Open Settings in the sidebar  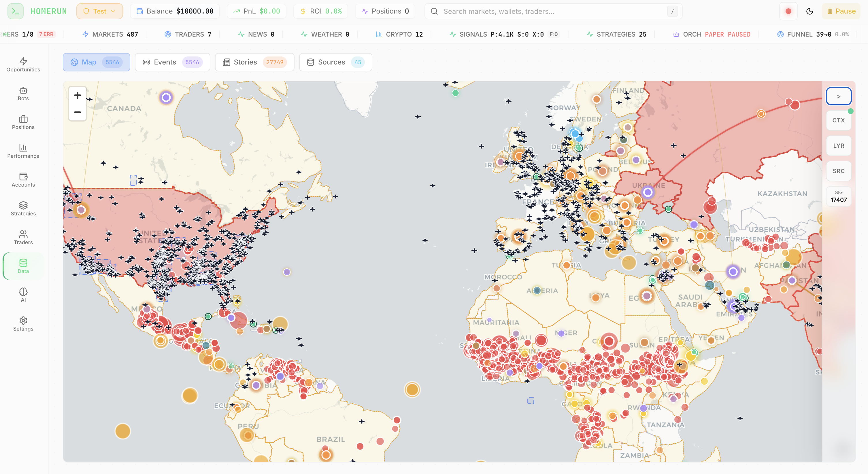coord(23,323)
